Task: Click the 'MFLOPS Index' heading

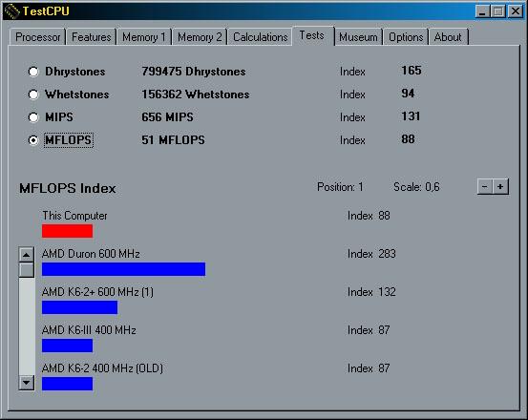Action: [68, 188]
